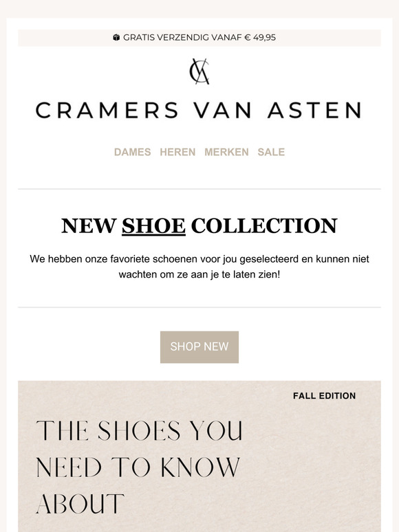Select the MERKEN navigation item
Image resolution: width=399 pixels, height=532 pixels.
(226, 152)
